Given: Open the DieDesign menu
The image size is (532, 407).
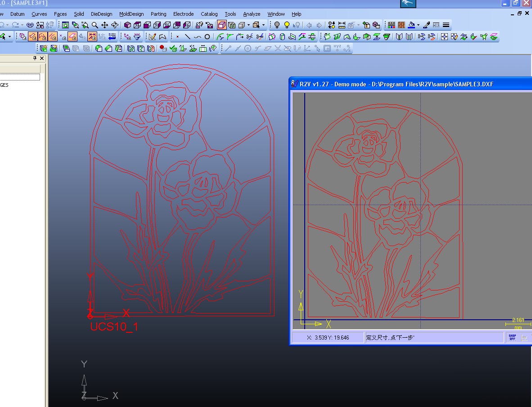Looking at the screenshot, I should pos(101,14).
